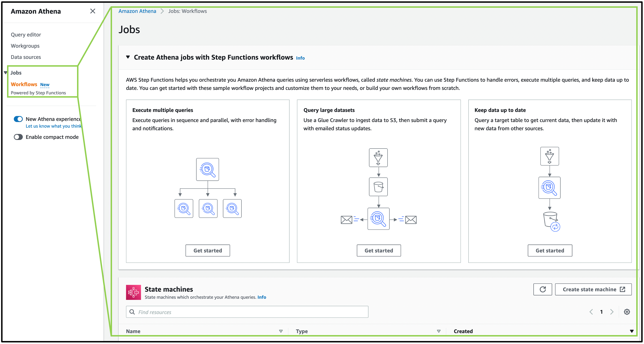
Task: Click the Glue Crawler funnel icon in Query large datasets
Action: pos(378,158)
